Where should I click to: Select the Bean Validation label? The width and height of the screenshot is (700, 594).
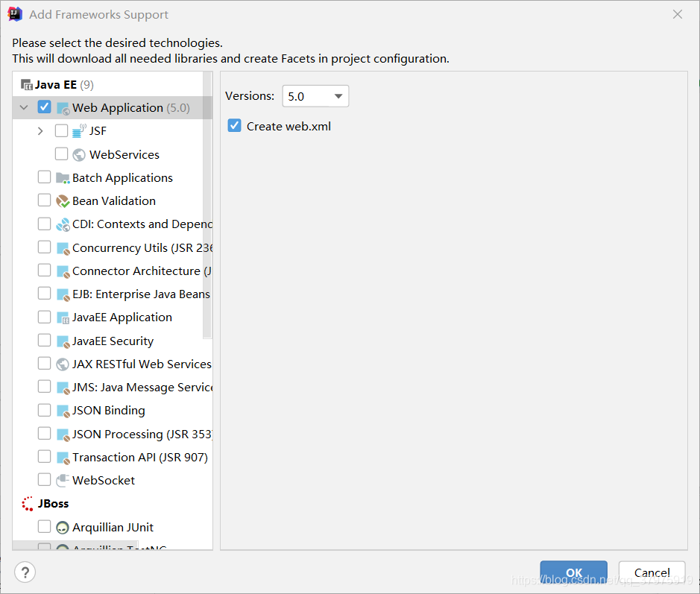tap(114, 200)
